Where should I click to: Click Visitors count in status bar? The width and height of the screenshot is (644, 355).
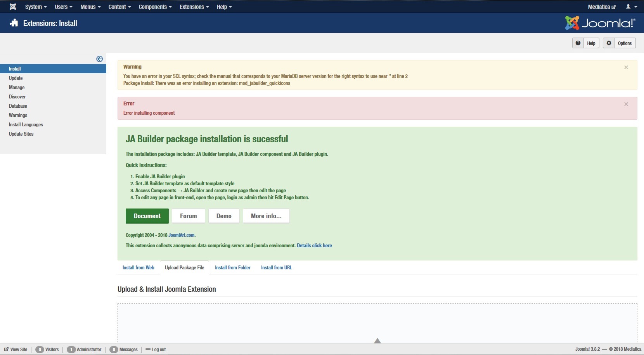point(47,350)
